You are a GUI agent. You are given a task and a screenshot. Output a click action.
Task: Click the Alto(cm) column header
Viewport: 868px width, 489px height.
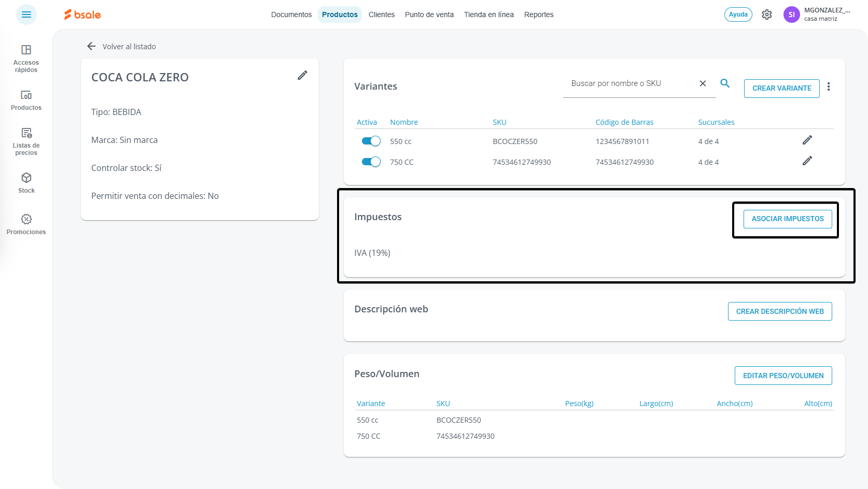pos(818,404)
